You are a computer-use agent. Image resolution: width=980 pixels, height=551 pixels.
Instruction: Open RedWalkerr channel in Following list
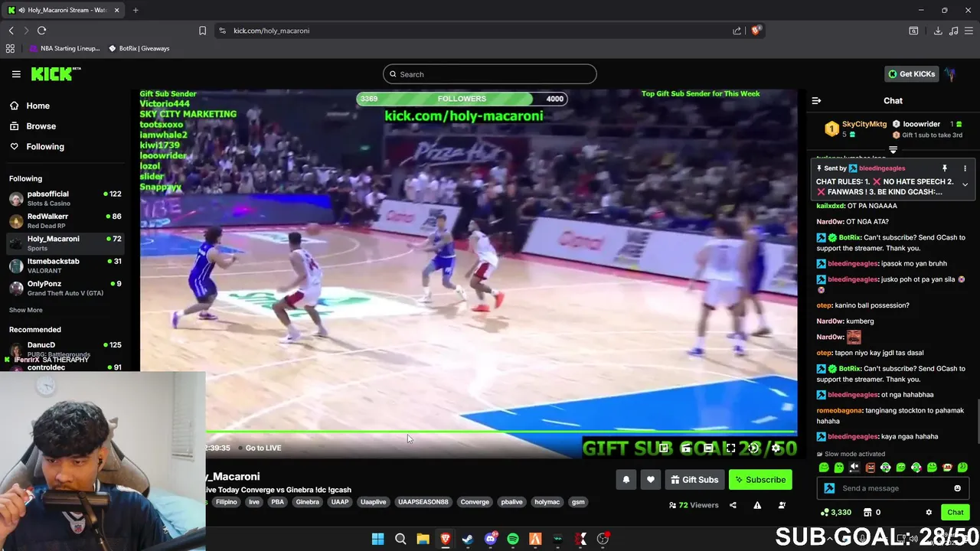pos(65,220)
